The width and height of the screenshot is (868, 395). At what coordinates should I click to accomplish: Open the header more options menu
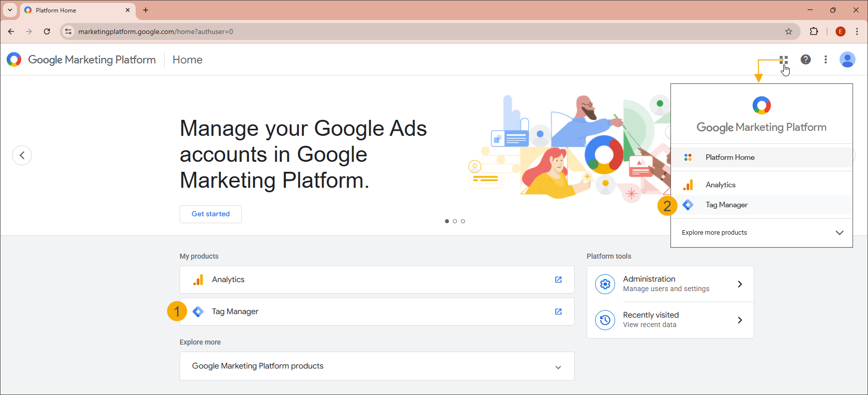click(x=826, y=59)
